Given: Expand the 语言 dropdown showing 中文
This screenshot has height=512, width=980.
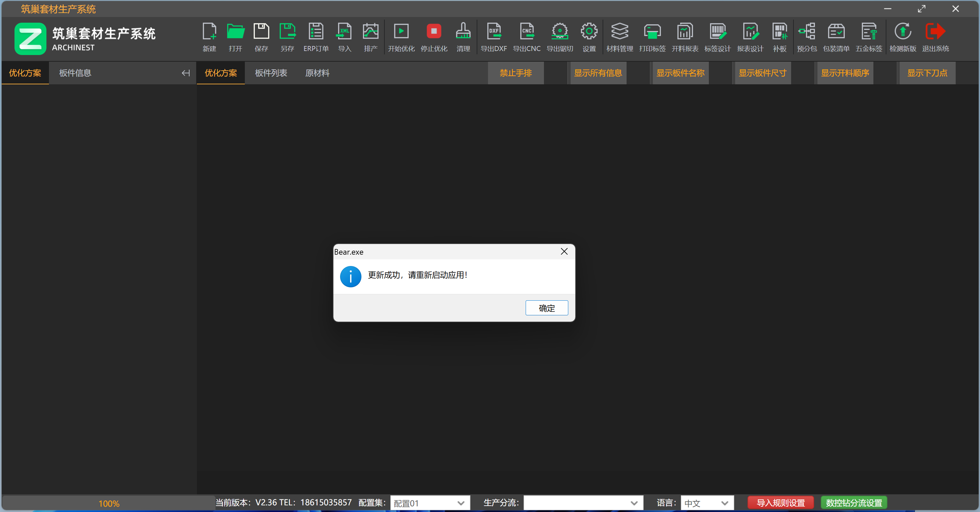Looking at the screenshot, I should coord(725,503).
